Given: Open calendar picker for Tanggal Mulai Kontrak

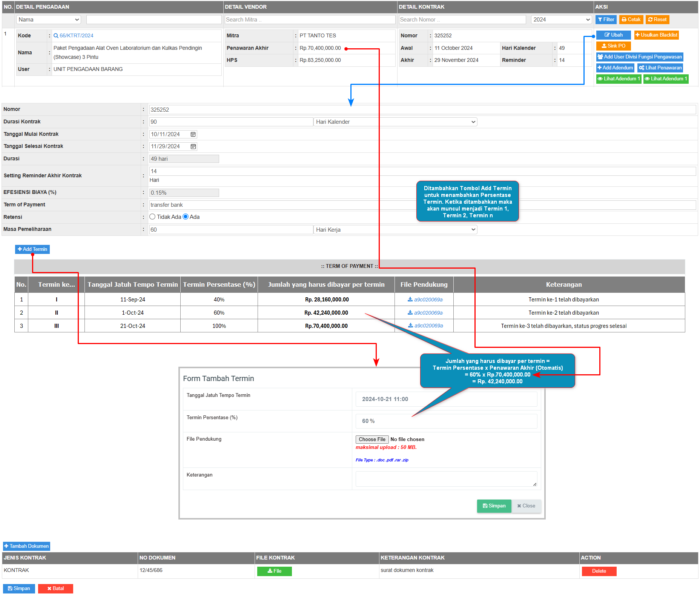Looking at the screenshot, I should point(193,134).
